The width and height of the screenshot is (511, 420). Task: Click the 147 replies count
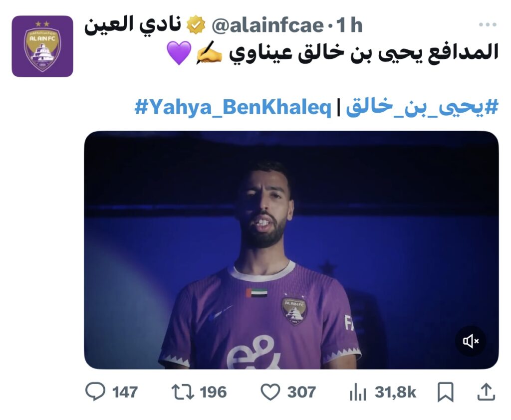(x=125, y=392)
